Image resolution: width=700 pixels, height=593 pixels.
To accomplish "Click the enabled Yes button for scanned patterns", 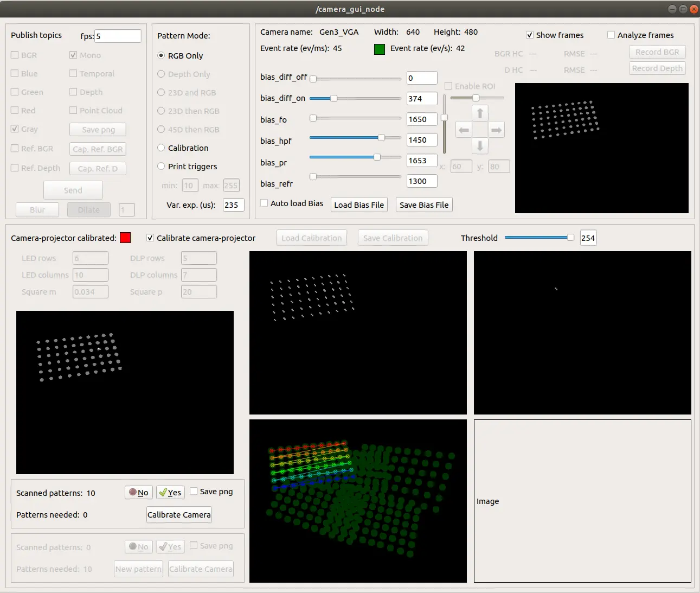I will 170,492.
